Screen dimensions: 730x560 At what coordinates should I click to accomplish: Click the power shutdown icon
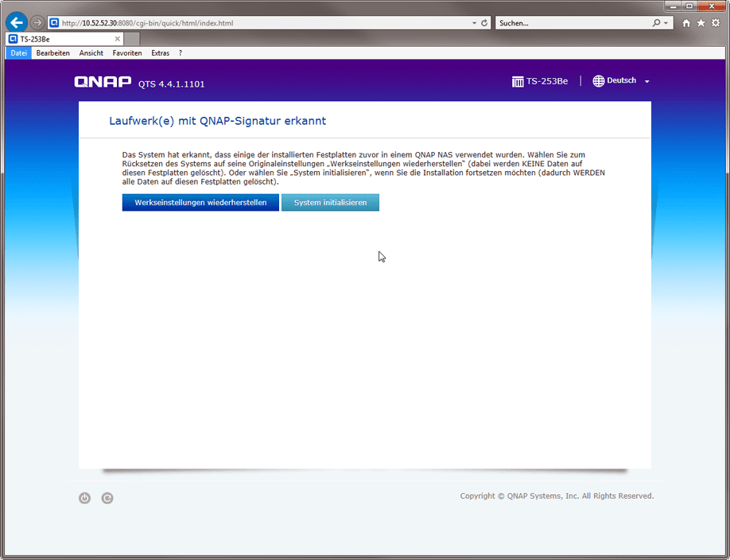84,498
